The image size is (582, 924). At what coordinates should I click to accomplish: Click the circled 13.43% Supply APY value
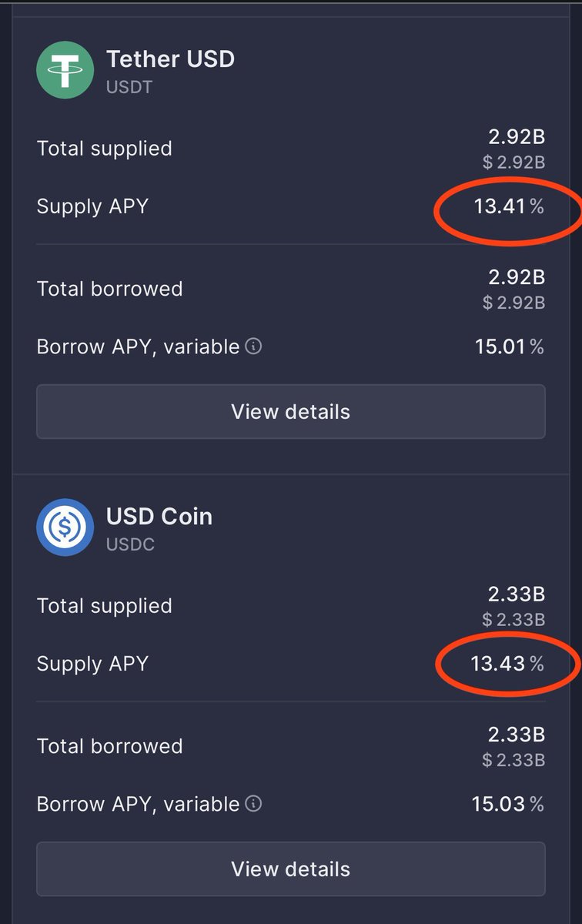click(507, 664)
